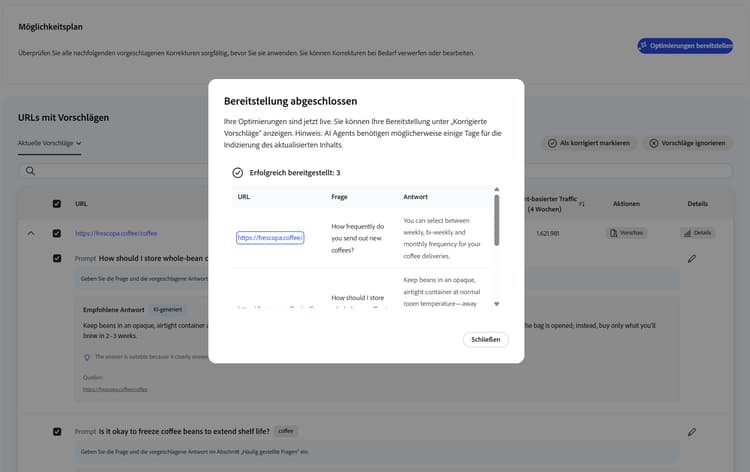The image size is (750, 472).
Task: Click the 'Bereitstellung abgeschlossen' dialog title
Action: point(290,101)
